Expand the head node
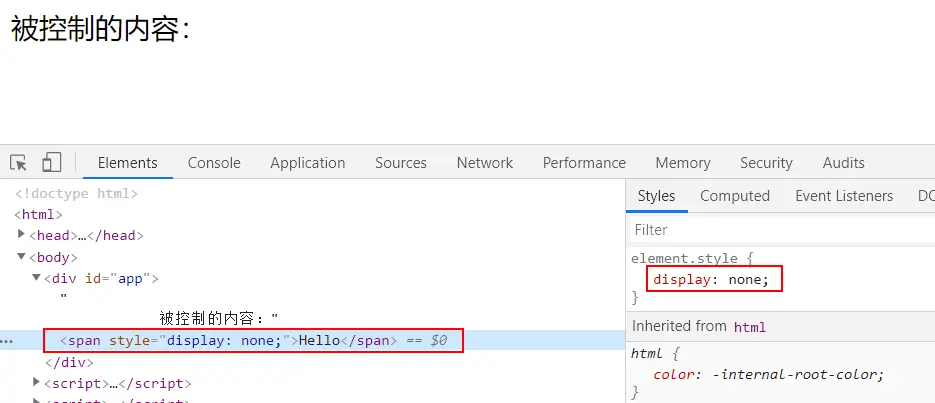935x403 pixels. [x=21, y=234]
